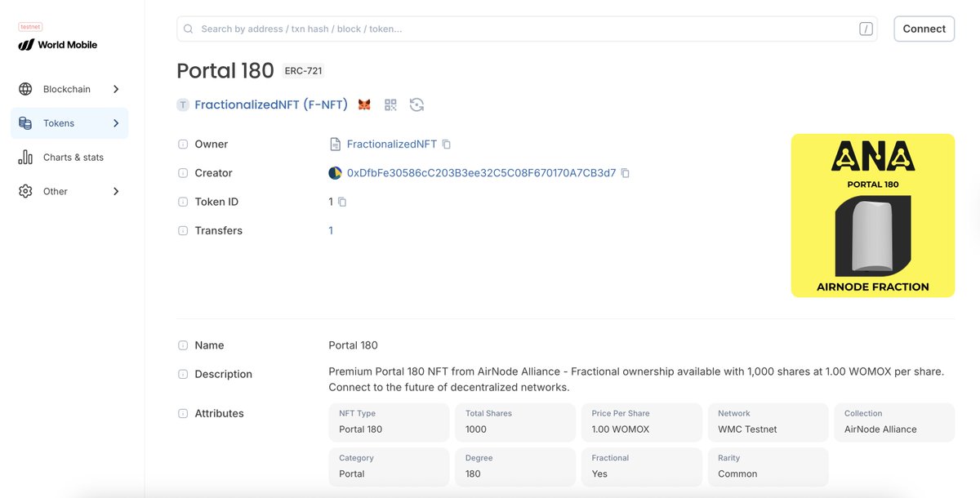Screen dimensions: 980x498
Task: Open FractionalizedNFT (F-NFT) token link
Action: (x=271, y=104)
